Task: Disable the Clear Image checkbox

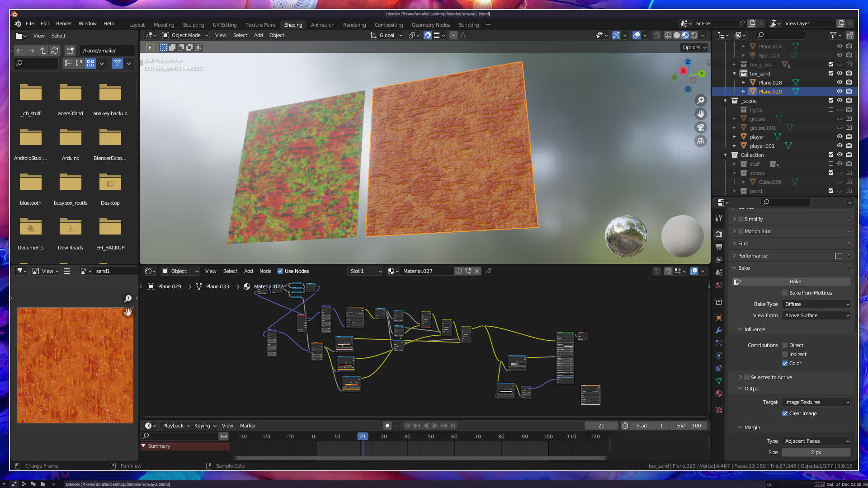Action: (x=785, y=413)
